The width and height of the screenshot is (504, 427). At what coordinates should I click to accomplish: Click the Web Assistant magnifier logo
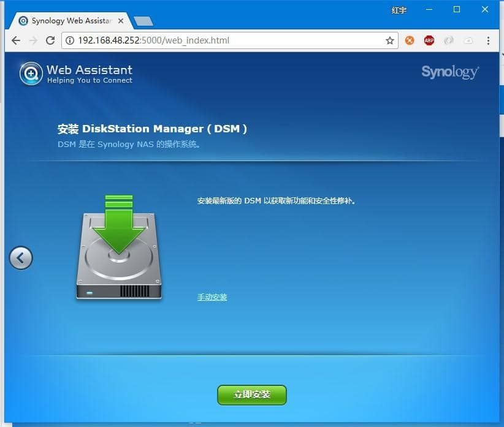click(x=31, y=74)
